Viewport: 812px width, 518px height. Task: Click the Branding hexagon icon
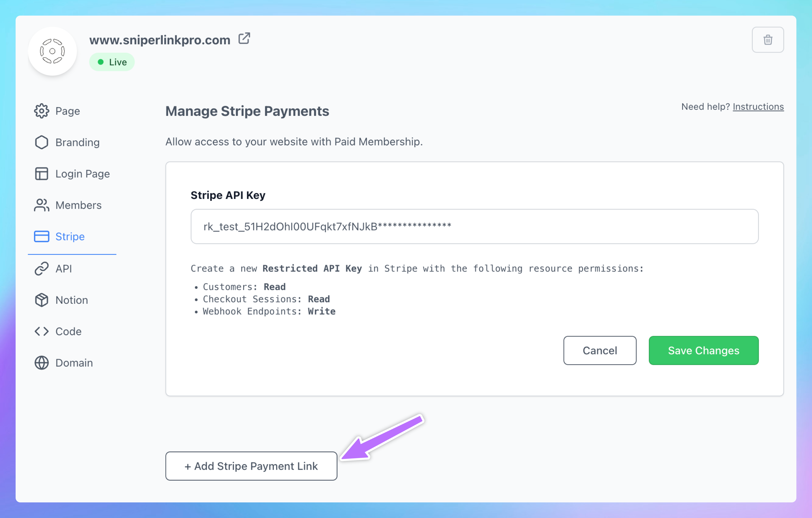pyautogui.click(x=41, y=142)
